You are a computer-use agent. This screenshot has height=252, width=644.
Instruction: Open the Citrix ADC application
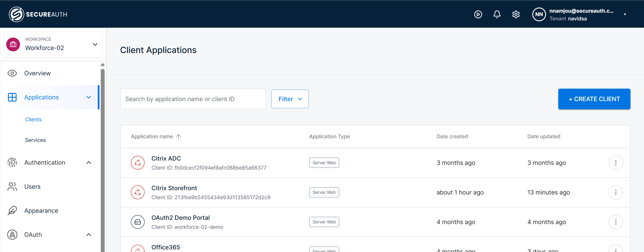click(x=166, y=158)
